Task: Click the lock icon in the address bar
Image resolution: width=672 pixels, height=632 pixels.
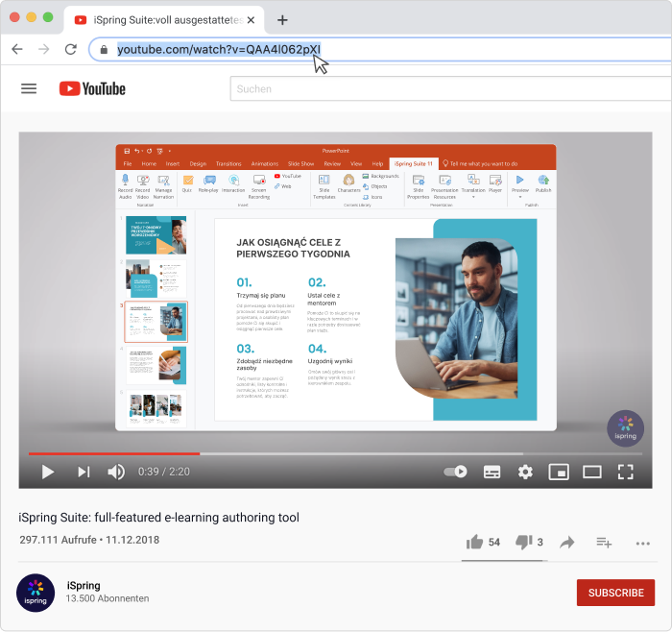Action: [x=104, y=50]
